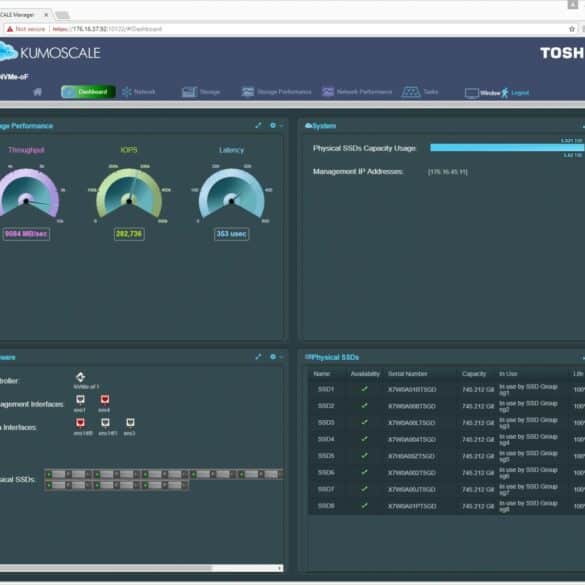Select the red management interface icon
The image size is (585, 585).
(105, 400)
